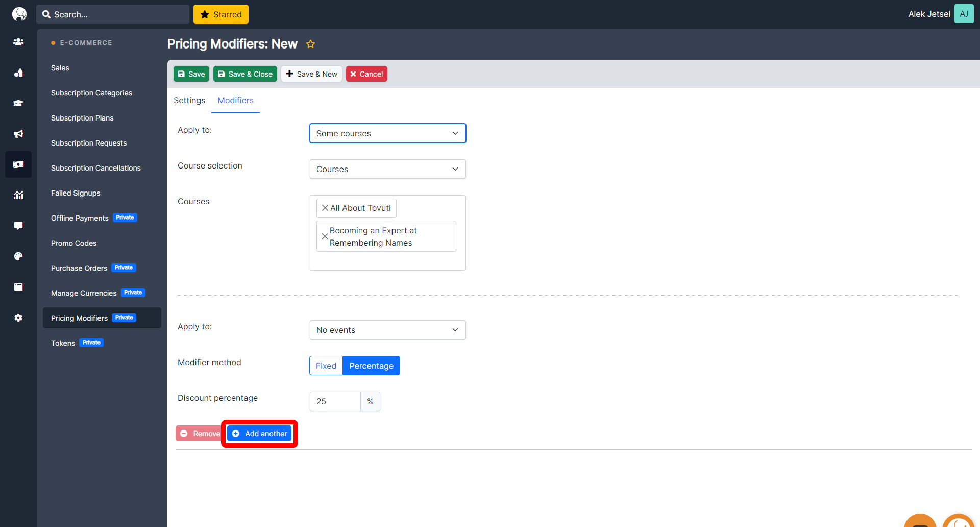This screenshot has height=527, width=980.
Task: Open the gear Configuration sidebar icon
Action: click(x=18, y=318)
